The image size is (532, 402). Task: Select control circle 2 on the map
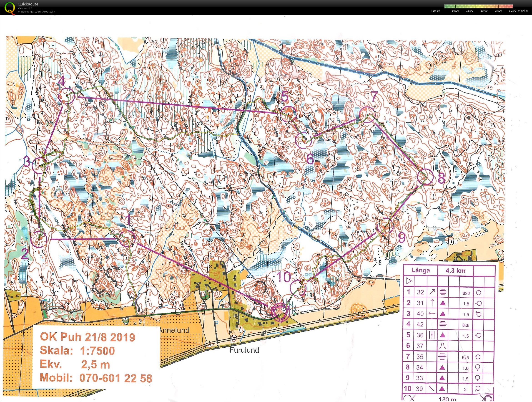(39, 239)
